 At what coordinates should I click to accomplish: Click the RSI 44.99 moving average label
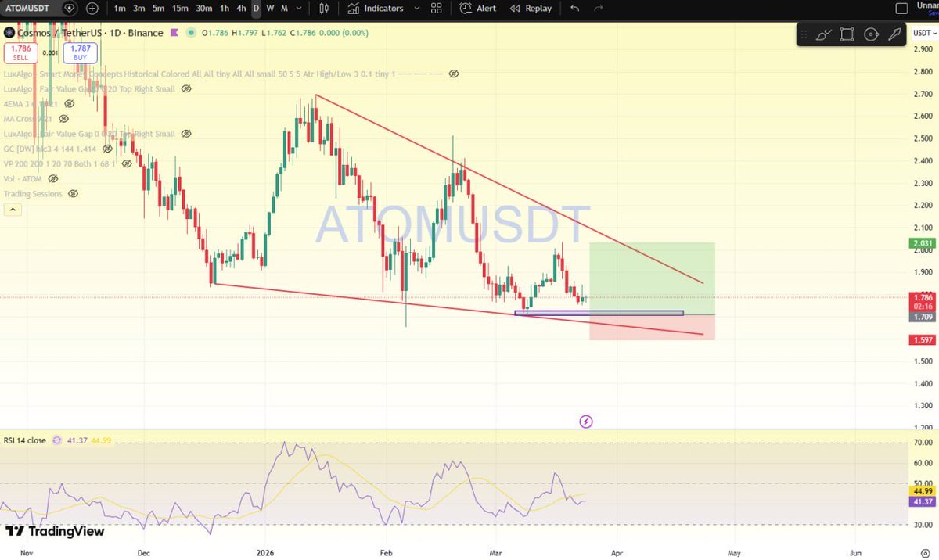pyautogui.click(x=921, y=491)
